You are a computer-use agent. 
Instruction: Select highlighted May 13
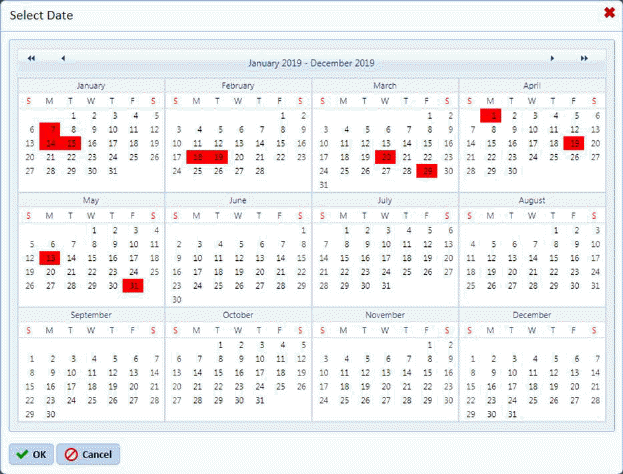[49, 258]
